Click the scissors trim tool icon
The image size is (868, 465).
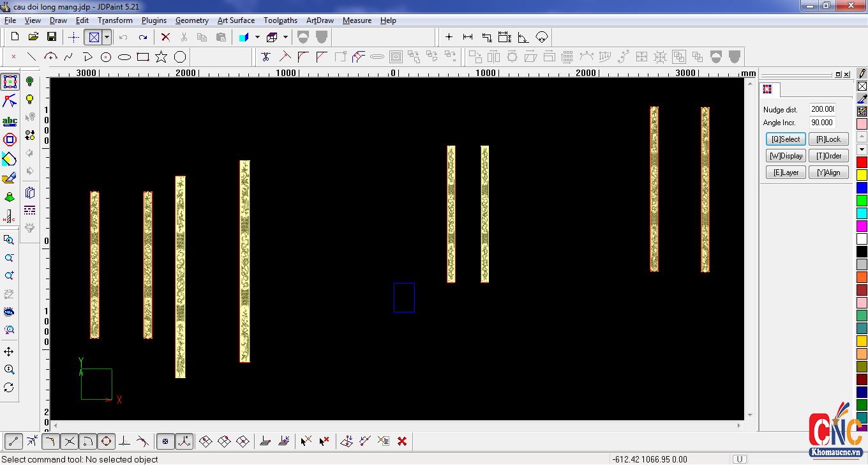click(x=266, y=57)
